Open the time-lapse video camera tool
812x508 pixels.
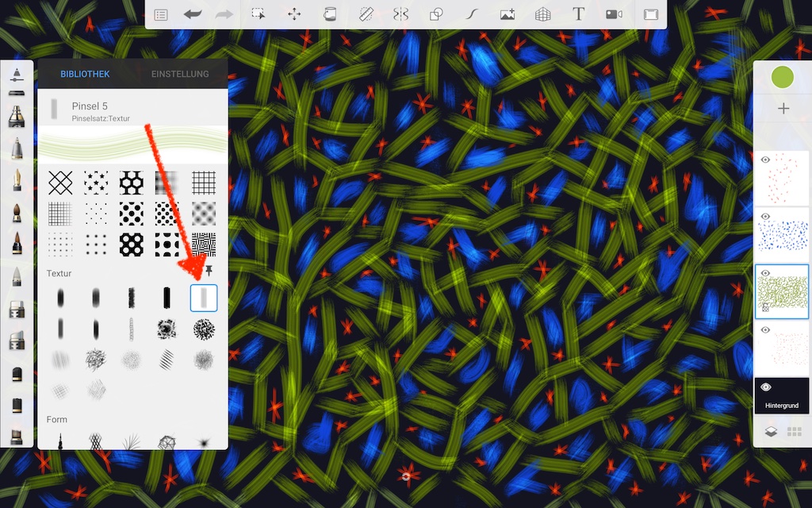coord(614,14)
